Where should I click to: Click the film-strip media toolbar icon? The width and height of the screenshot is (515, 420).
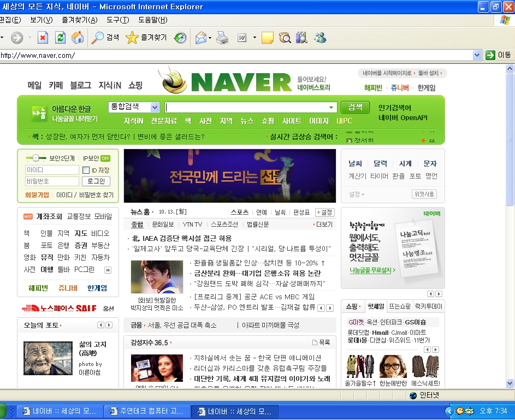(x=301, y=38)
